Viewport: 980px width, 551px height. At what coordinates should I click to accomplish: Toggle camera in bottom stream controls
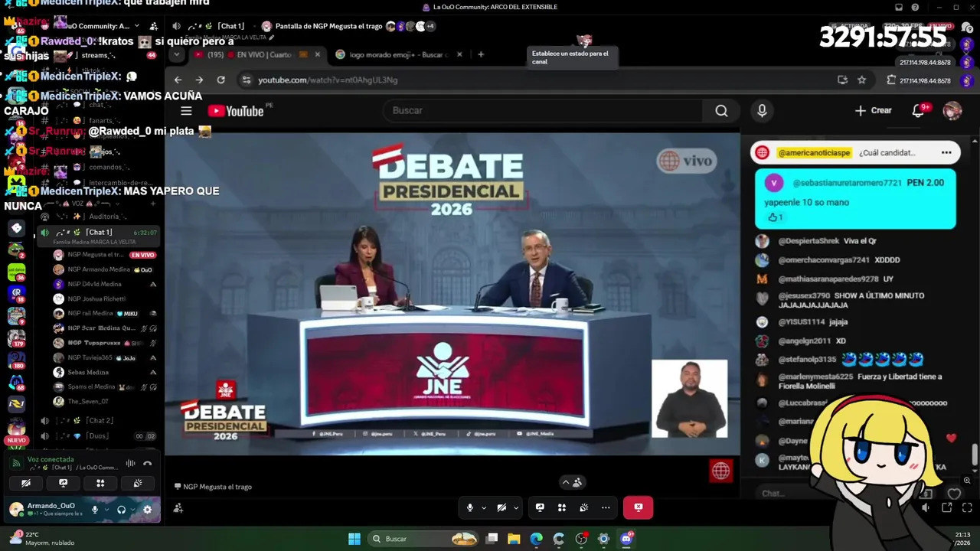(x=501, y=507)
